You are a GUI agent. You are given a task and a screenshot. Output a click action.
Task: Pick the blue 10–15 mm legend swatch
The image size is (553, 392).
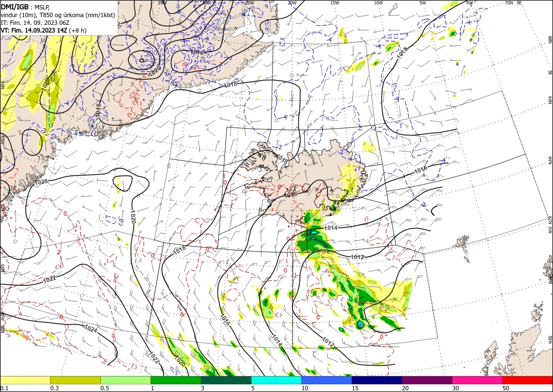[x=327, y=380]
